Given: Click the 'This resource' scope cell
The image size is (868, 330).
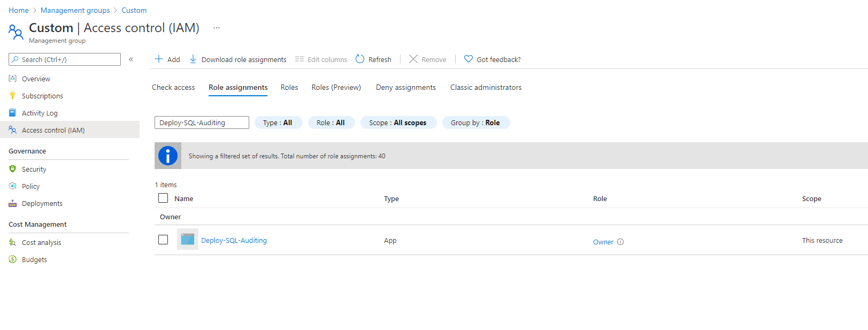Looking at the screenshot, I should 823,240.
